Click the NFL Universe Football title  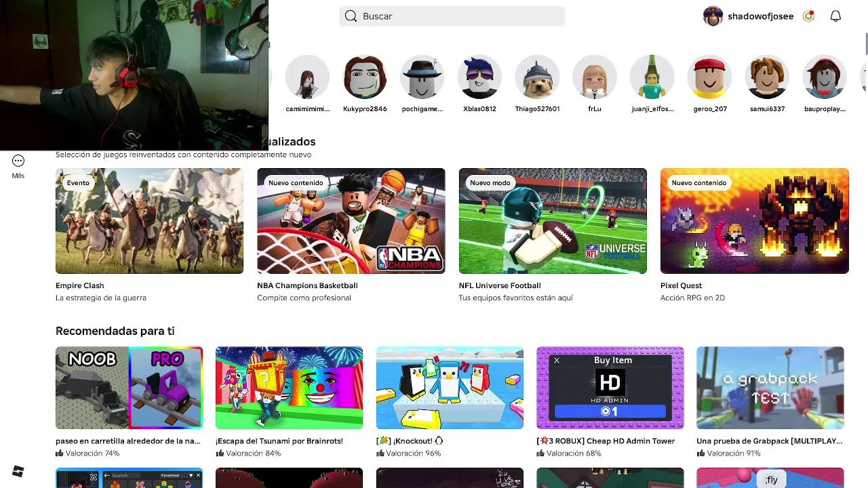[500, 285]
